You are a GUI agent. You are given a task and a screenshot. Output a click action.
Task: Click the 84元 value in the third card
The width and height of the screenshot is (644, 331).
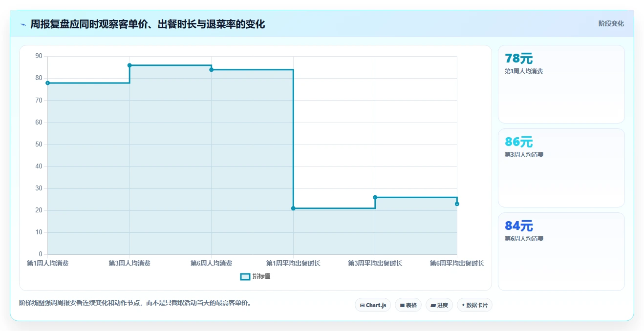point(519,226)
